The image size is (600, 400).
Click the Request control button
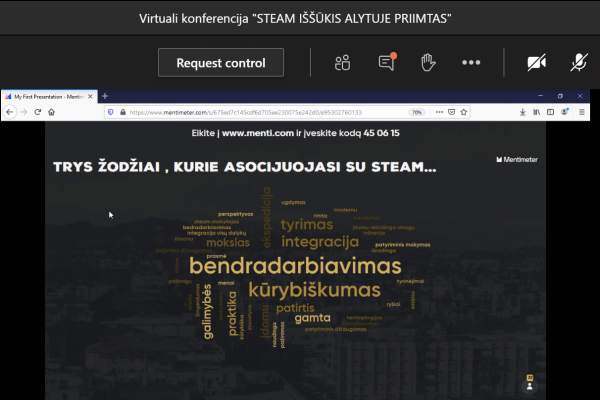pyautogui.click(x=221, y=62)
